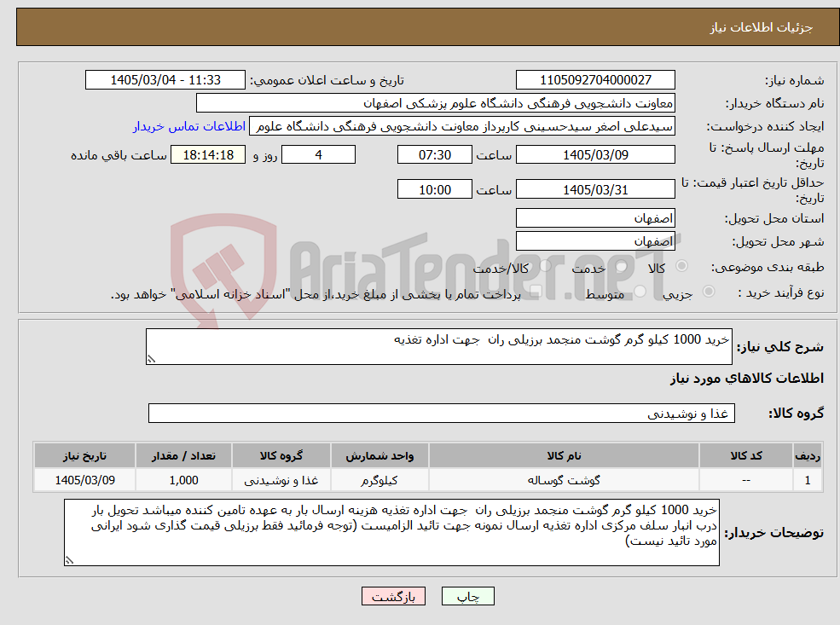Click the remaining days field showing 4

[318, 155]
